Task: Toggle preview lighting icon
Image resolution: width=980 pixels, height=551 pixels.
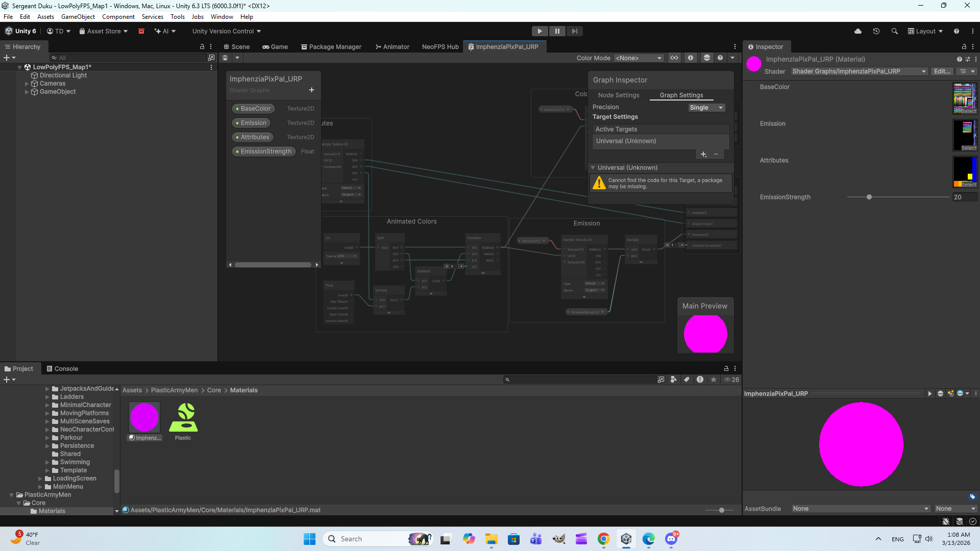Action: [x=950, y=393]
